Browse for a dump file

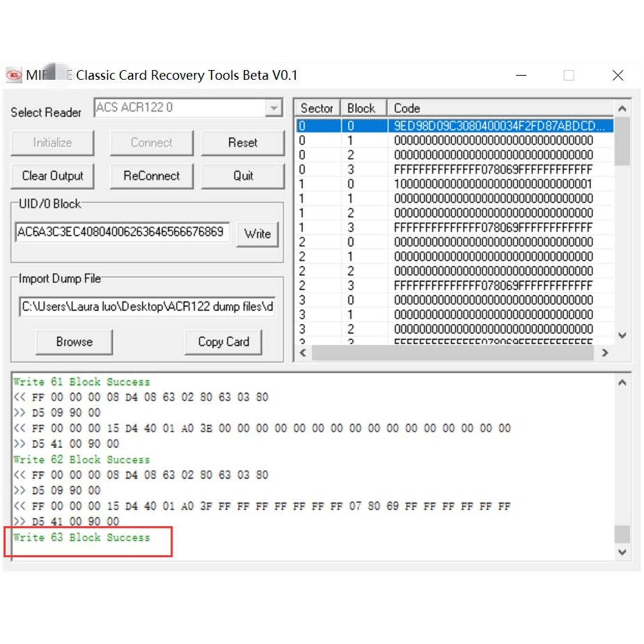click(74, 342)
